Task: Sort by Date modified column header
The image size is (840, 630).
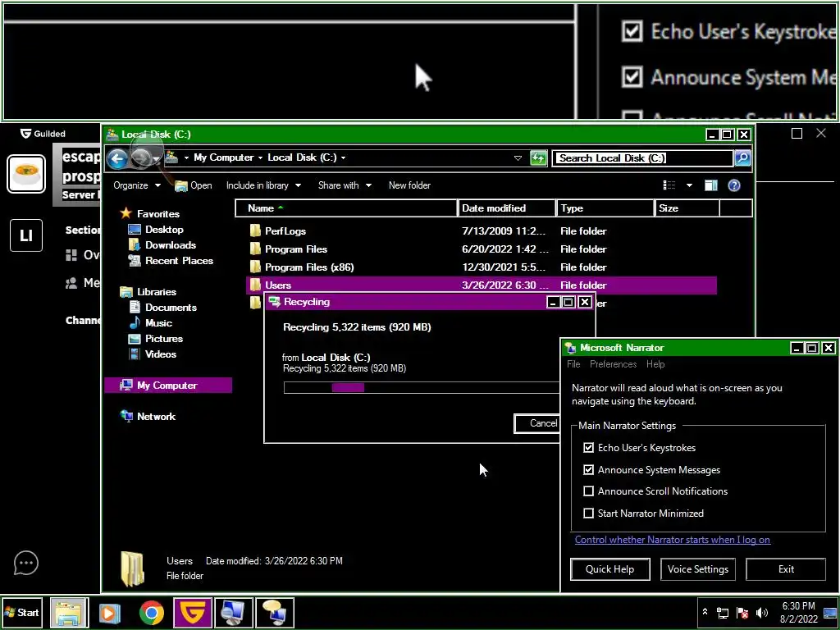Action: click(x=507, y=208)
